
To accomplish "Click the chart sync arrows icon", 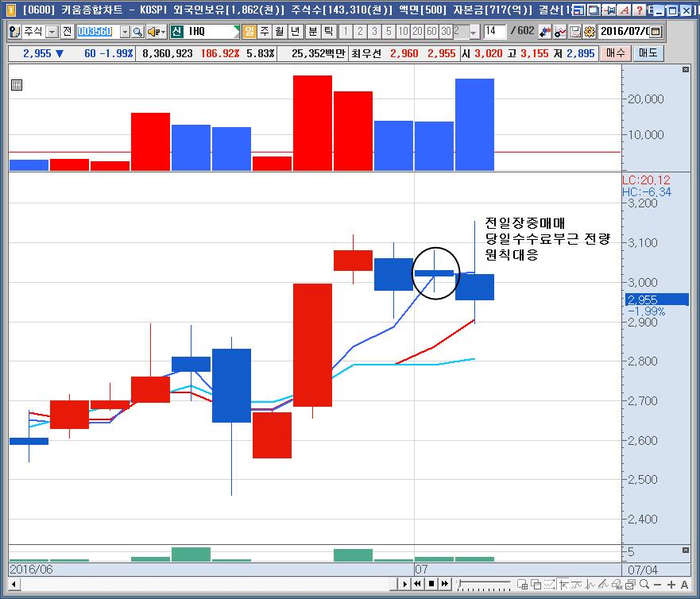I will (x=544, y=32).
